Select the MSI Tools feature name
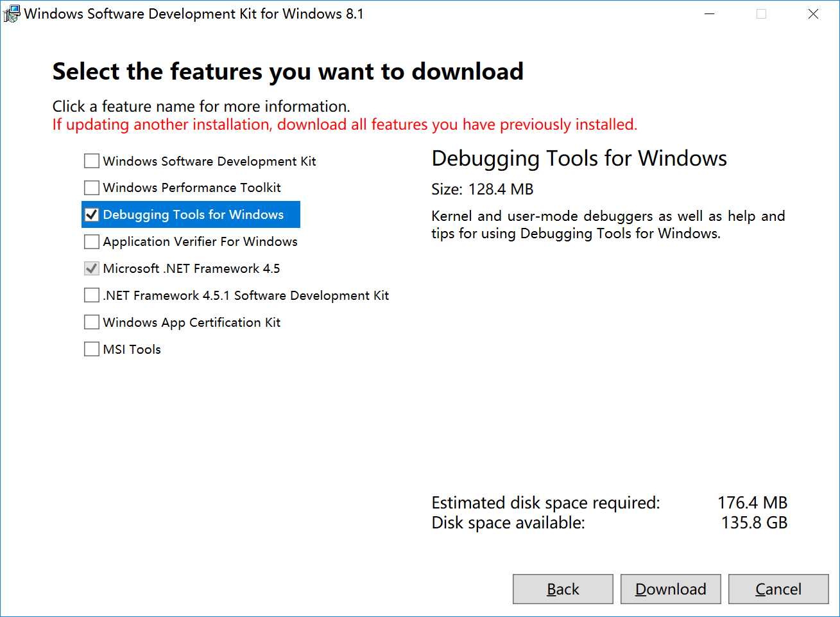The height and width of the screenshot is (617, 840). (x=132, y=349)
